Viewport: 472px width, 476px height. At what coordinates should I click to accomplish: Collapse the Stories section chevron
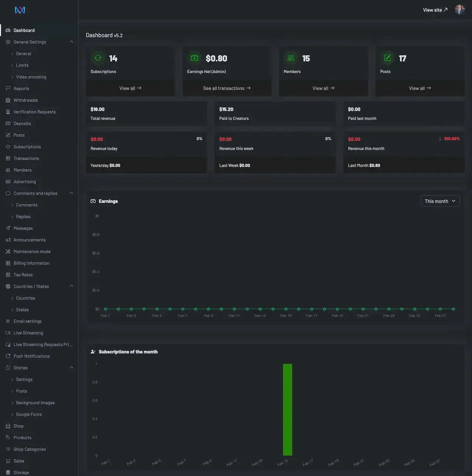click(72, 368)
